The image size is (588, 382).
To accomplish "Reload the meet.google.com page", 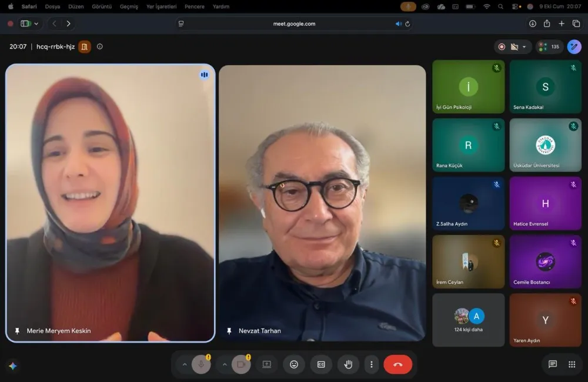I will [x=407, y=24].
